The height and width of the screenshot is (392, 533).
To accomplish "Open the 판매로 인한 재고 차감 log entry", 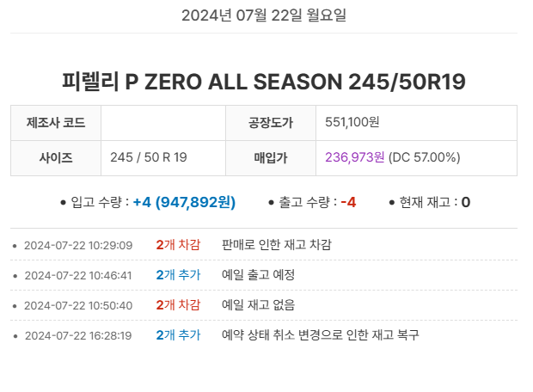I will (276, 245).
